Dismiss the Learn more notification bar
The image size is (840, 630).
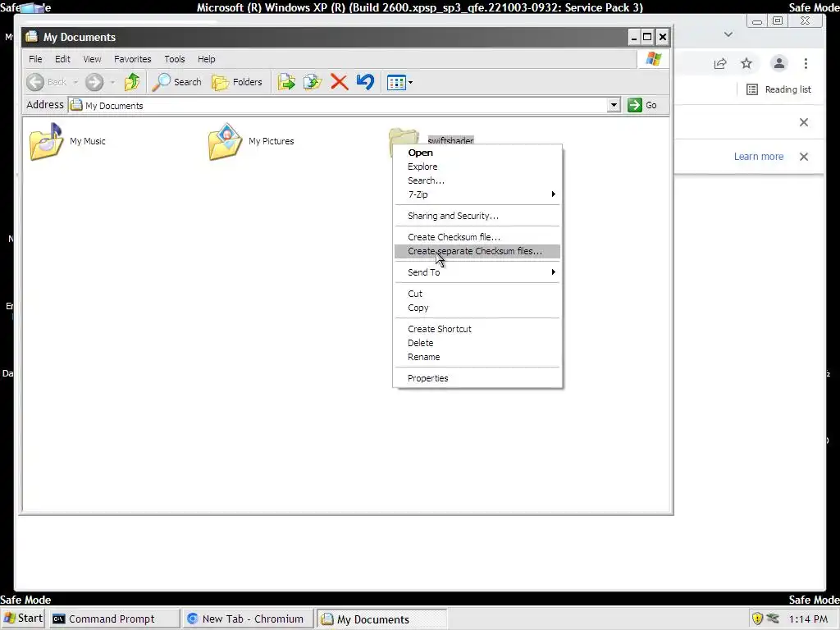(804, 157)
